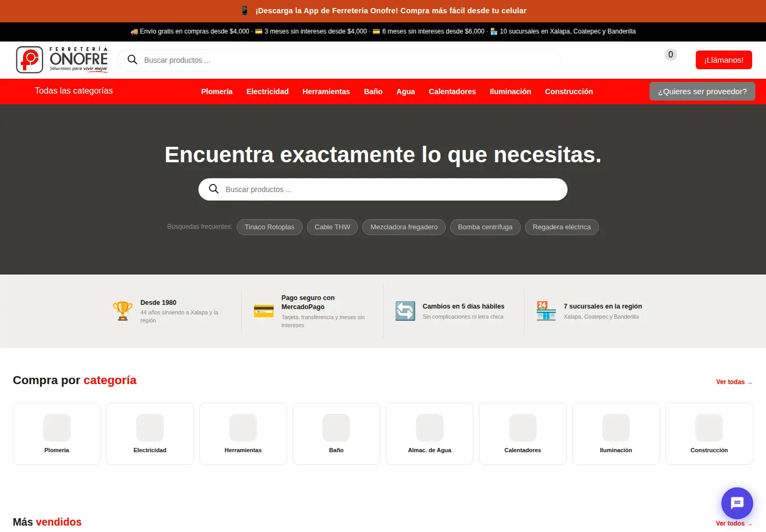Follow the Ver todos best sellers link
Screen dimensions: 766x532
[734, 523]
